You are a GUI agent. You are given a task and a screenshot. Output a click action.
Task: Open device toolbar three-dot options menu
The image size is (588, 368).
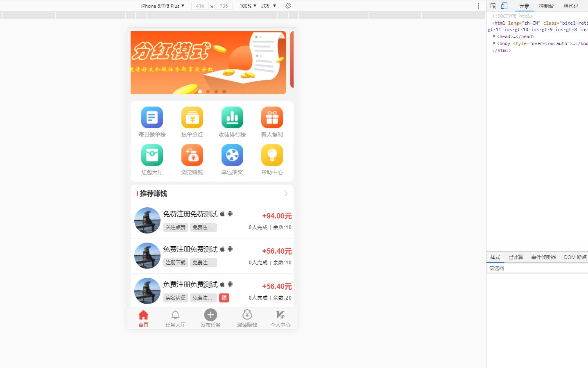point(478,6)
